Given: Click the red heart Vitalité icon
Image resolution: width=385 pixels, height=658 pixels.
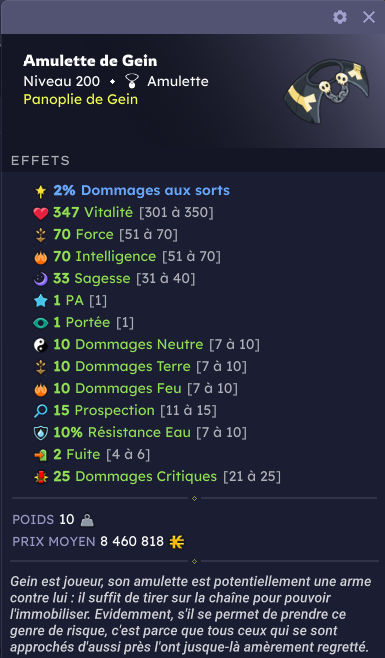Looking at the screenshot, I should click(41, 213).
